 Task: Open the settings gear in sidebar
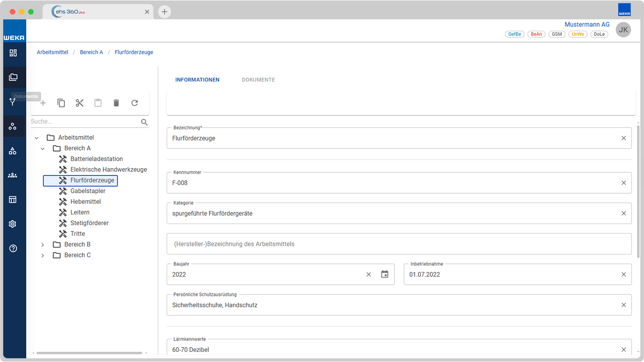point(13,224)
